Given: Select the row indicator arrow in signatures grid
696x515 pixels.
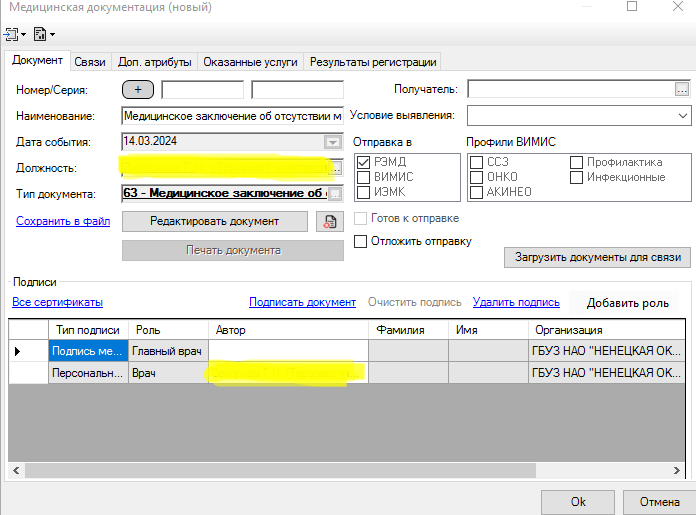Looking at the screenshot, I should pos(18,351).
